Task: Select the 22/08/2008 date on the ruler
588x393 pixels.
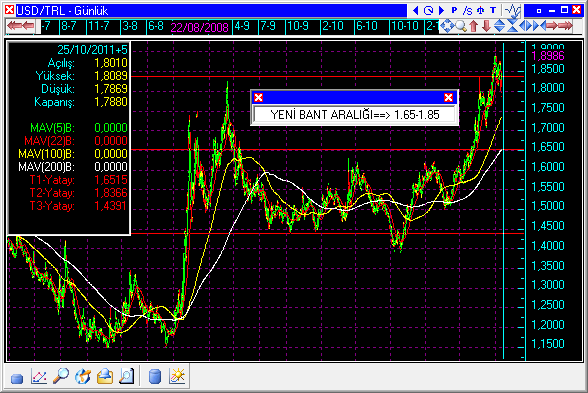Action: point(199,27)
